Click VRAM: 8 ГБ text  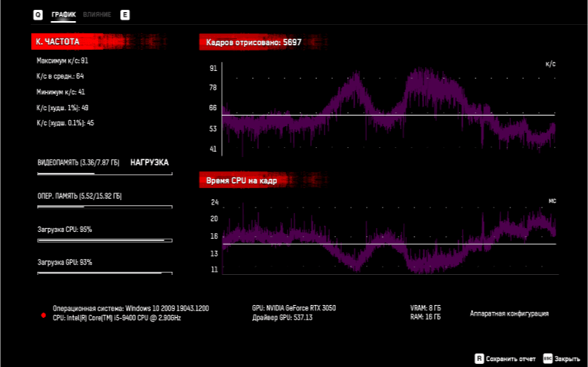426,308
